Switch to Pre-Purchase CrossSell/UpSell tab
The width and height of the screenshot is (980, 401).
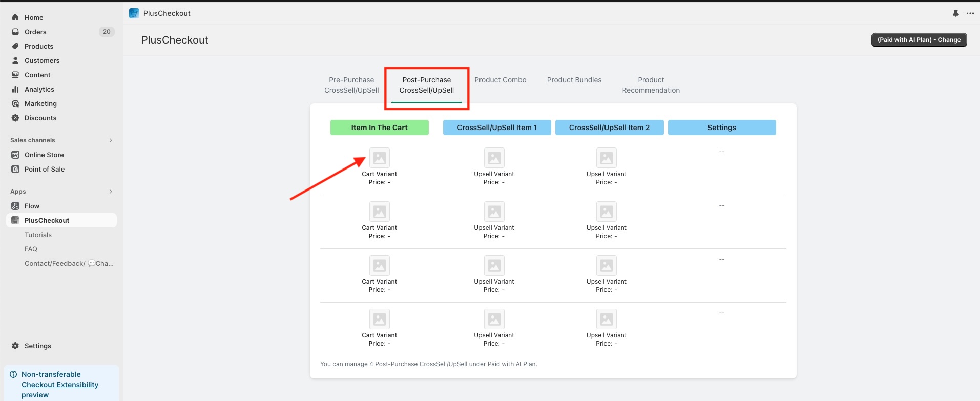(x=351, y=85)
